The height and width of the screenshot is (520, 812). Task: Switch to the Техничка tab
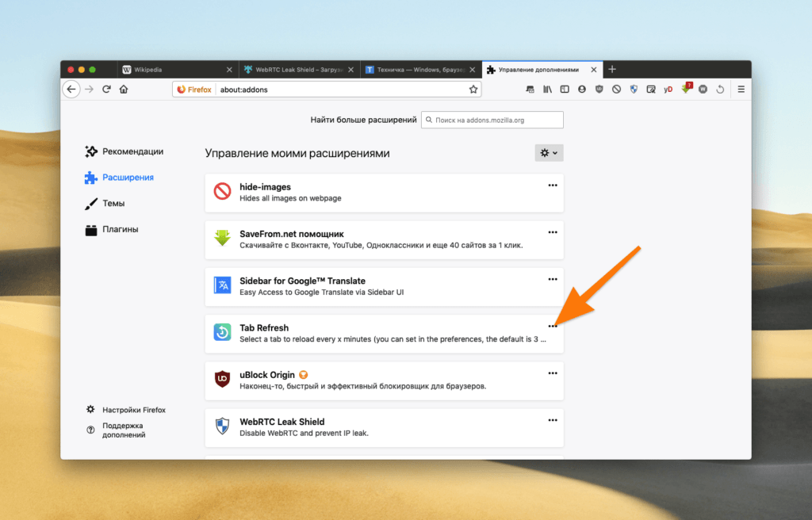(420, 70)
